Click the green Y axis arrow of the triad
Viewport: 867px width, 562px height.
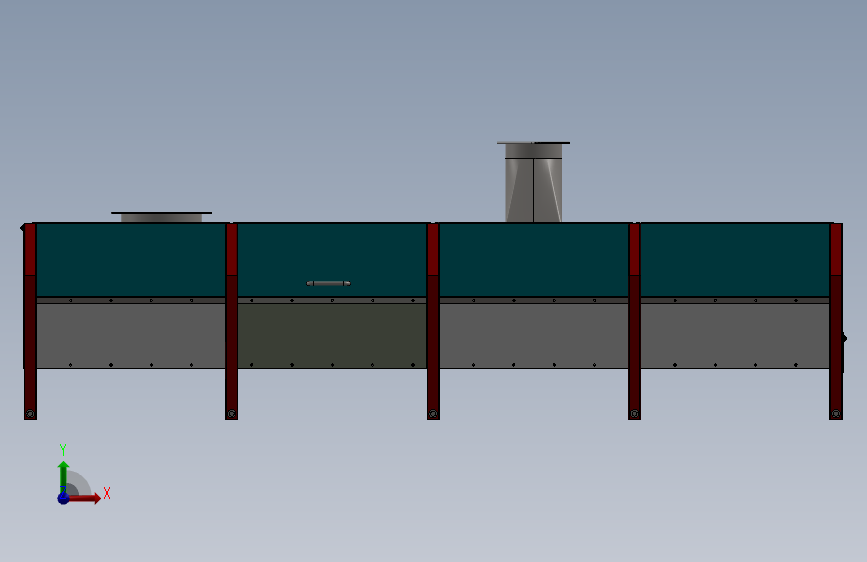[x=63, y=476]
